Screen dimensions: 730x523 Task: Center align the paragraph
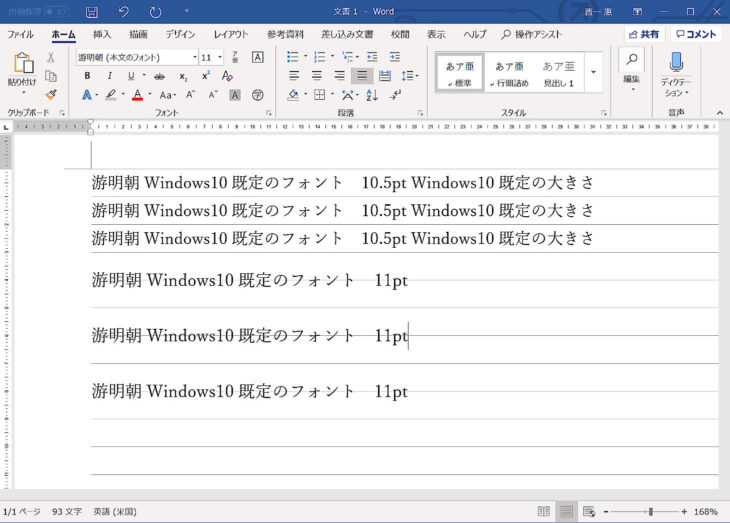(316, 76)
